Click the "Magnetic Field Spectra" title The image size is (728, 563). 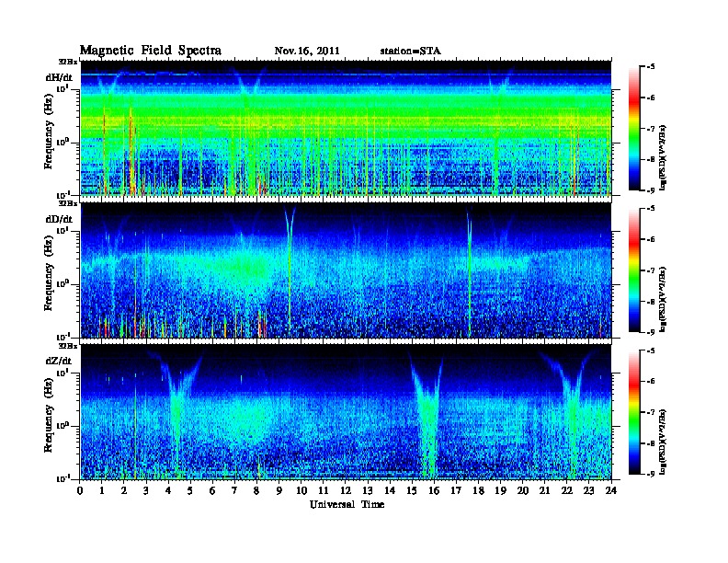coord(151,51)
